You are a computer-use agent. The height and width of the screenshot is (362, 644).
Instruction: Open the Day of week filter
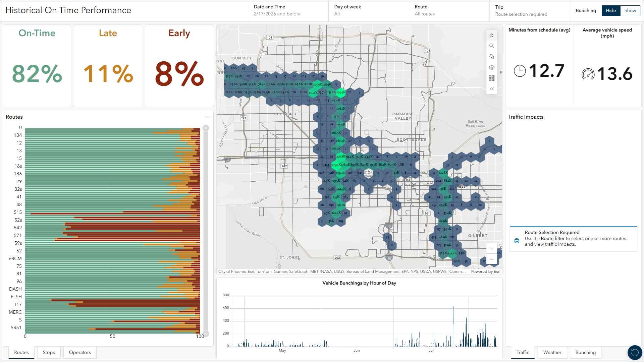(369, 11)
